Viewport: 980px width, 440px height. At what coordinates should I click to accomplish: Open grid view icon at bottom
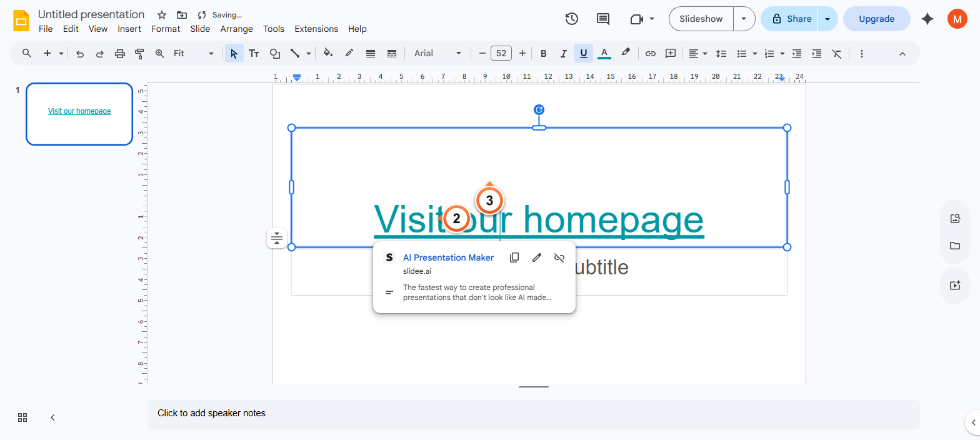coord(22,417)
